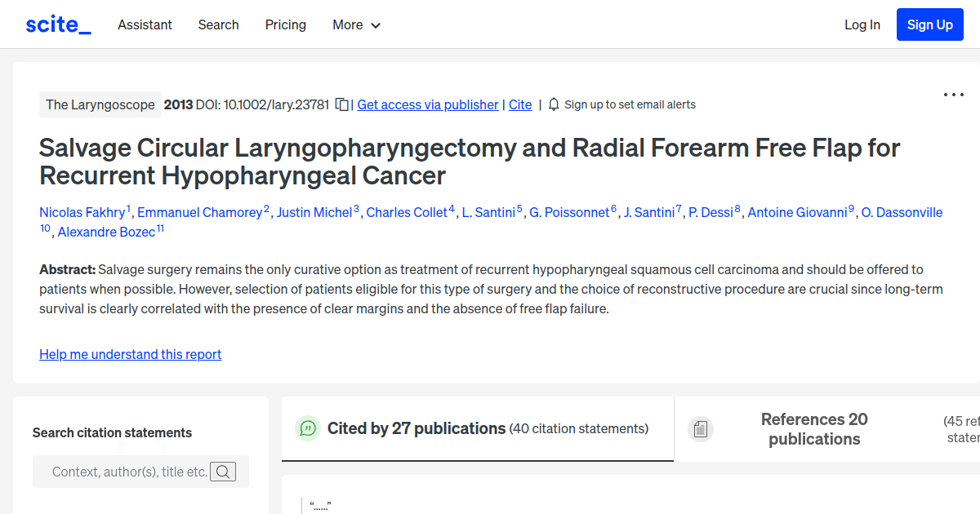Click the scite logo

[57, 24]
